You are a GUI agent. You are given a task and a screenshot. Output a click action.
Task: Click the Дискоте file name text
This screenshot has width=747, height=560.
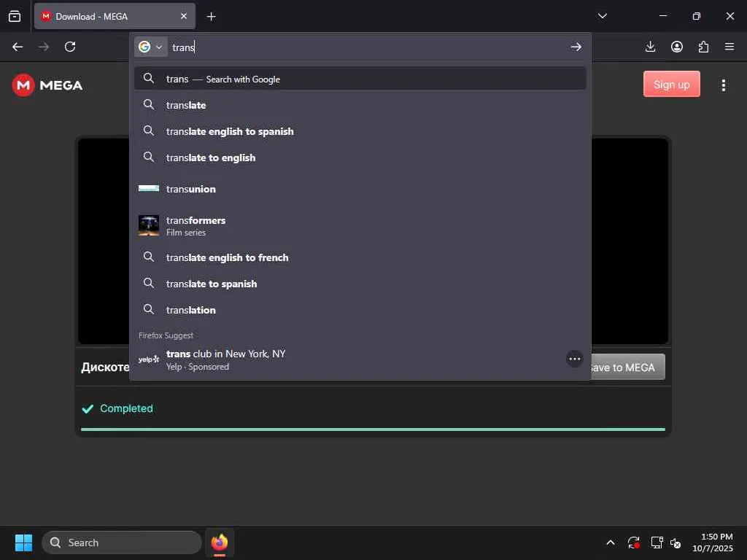point(105,367)
